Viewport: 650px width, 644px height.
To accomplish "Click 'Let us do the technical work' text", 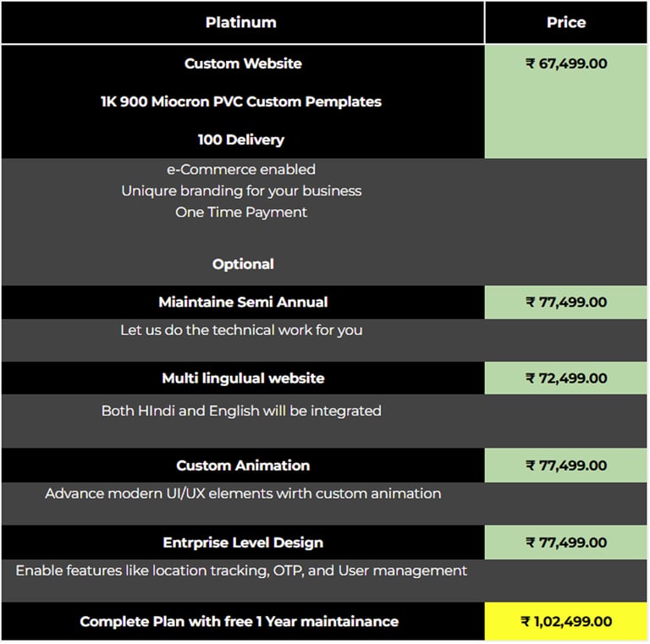I will [241, 330].
